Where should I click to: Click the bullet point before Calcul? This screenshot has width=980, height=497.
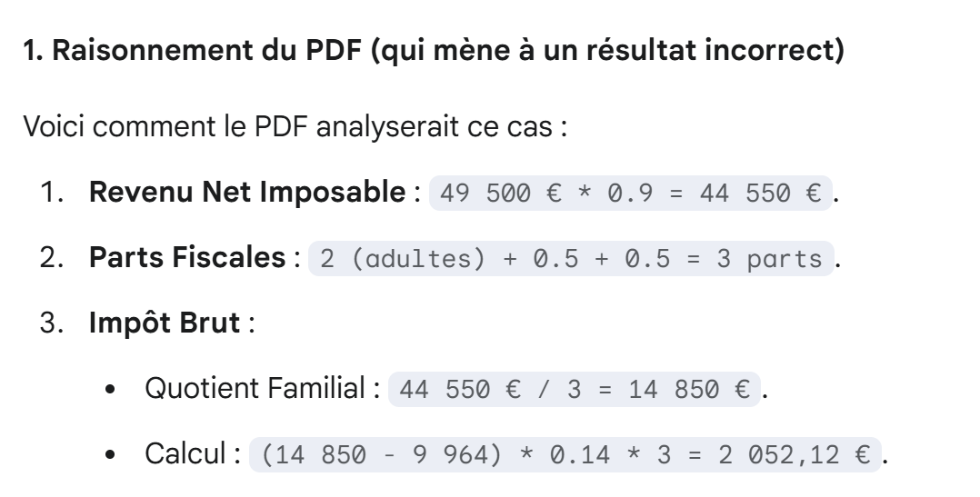click(113, 455)
